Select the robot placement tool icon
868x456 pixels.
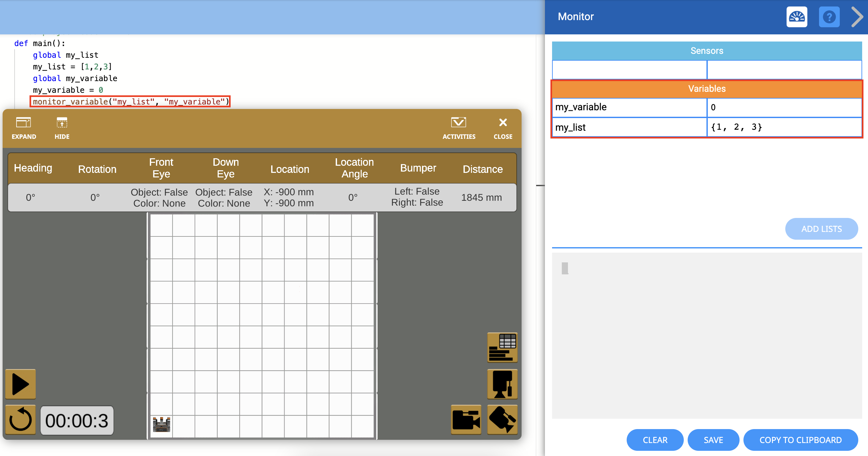pos(502,384)
